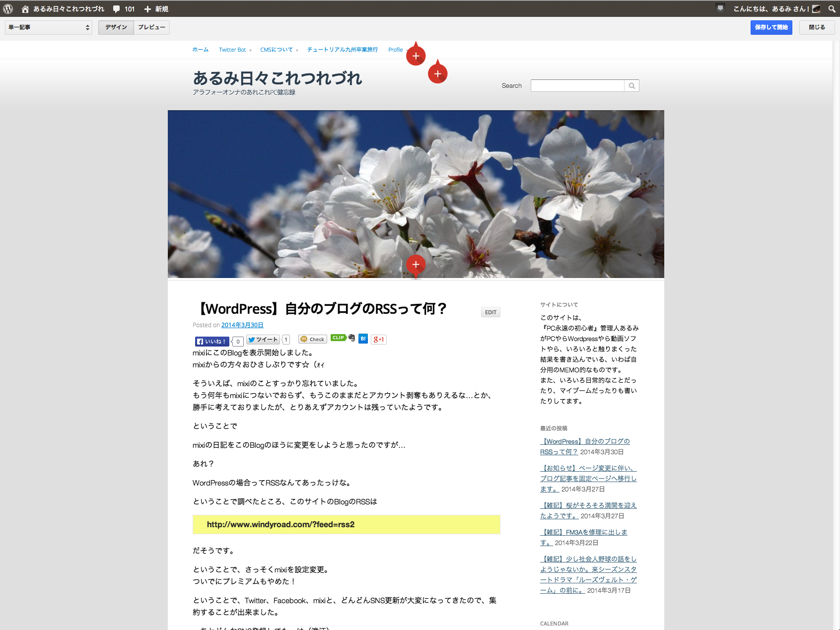Switch to the デザイン mode
The height and width of the screenshot is (630, 840).
116,27
